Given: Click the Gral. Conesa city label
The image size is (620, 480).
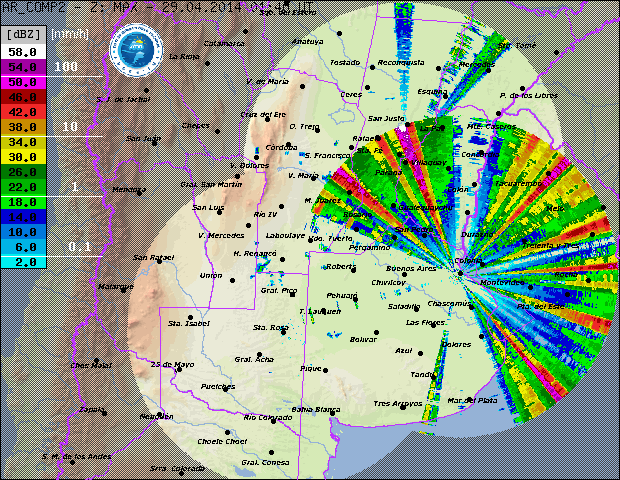Looking at the screenshot, I should (x=265, y=462).
